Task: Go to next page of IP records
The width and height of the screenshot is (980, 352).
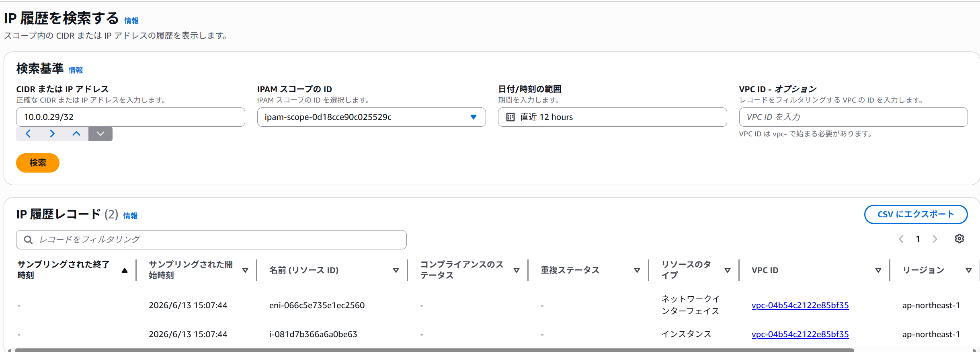Action: point(935,239)
